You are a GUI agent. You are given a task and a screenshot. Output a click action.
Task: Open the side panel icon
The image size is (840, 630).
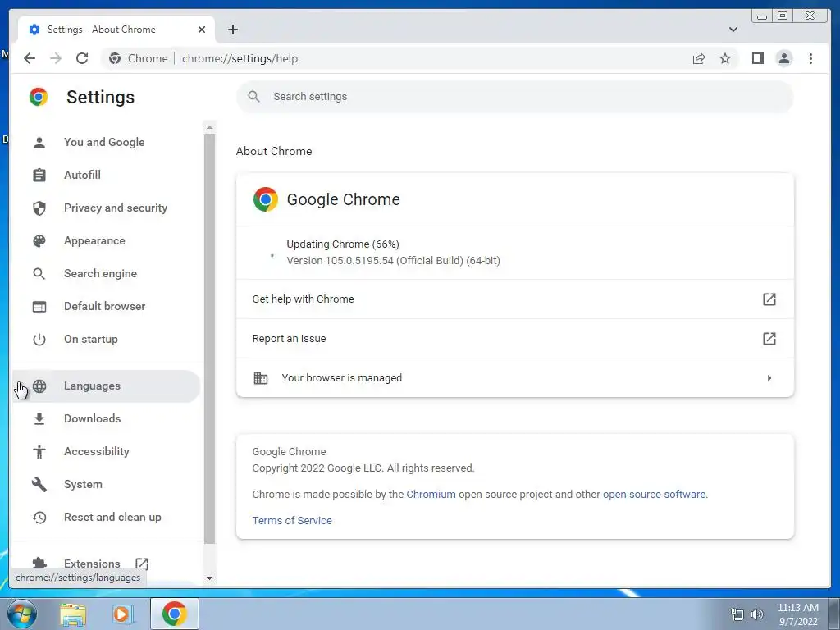(x=757, y=58)
